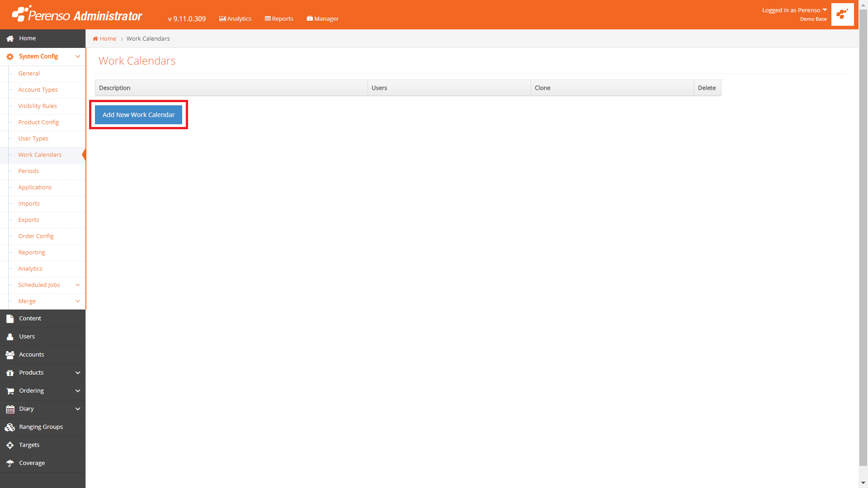The image size is (868, 488).
Task: Click the Ranging Groups cubes icon
Action: point(10,427)
